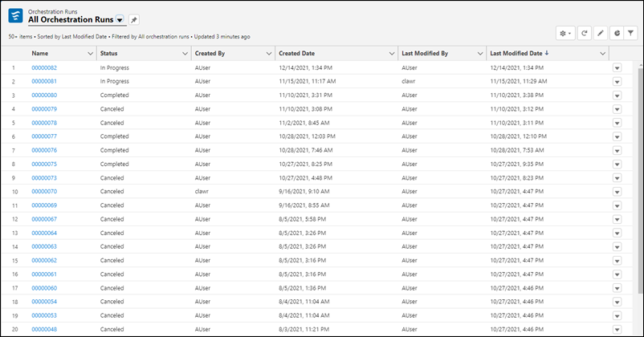This screenshot has width=644, height=337.
Task: Sort by Created Date column header
Action: (x=296, y=54)
